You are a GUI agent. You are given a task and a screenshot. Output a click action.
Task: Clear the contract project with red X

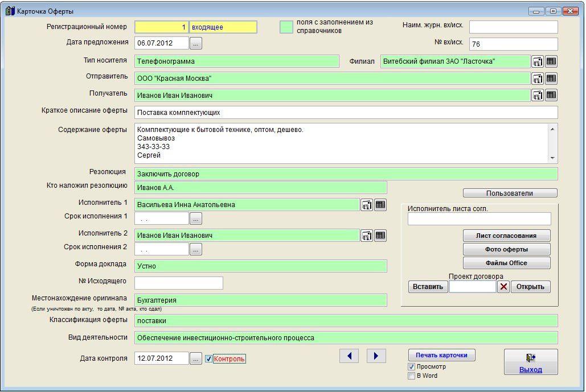503,287
